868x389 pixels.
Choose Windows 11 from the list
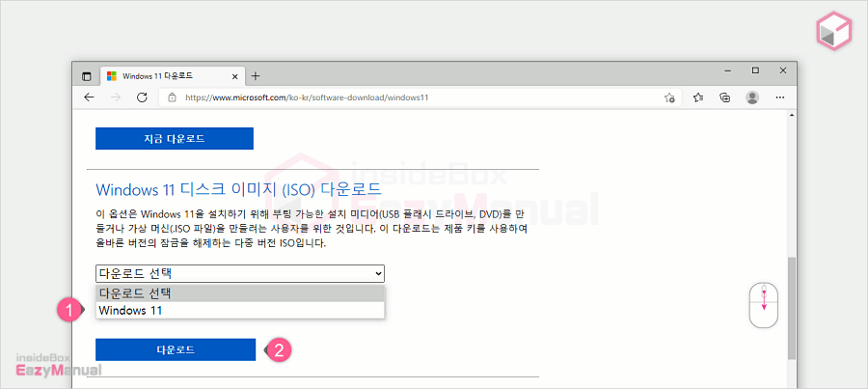240,310
